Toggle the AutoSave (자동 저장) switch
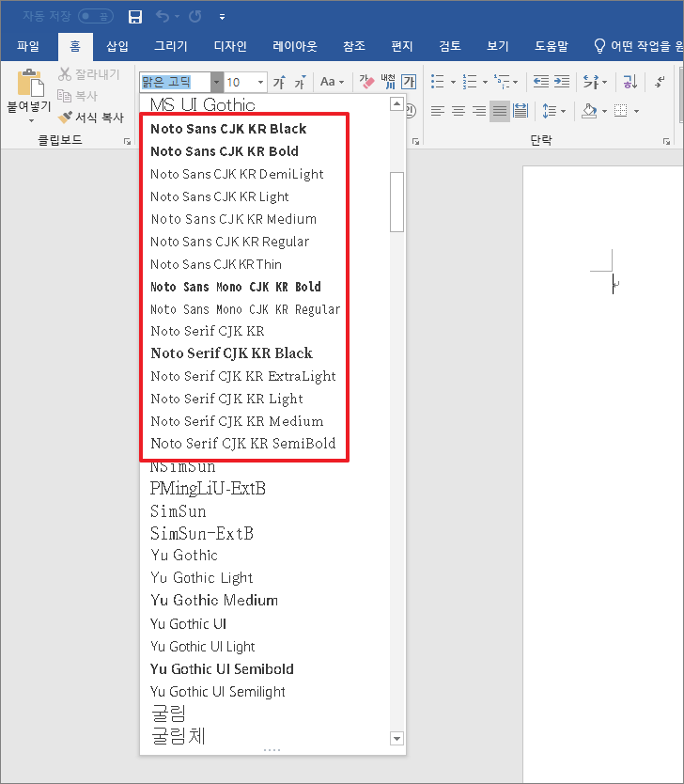 point(96,17)
